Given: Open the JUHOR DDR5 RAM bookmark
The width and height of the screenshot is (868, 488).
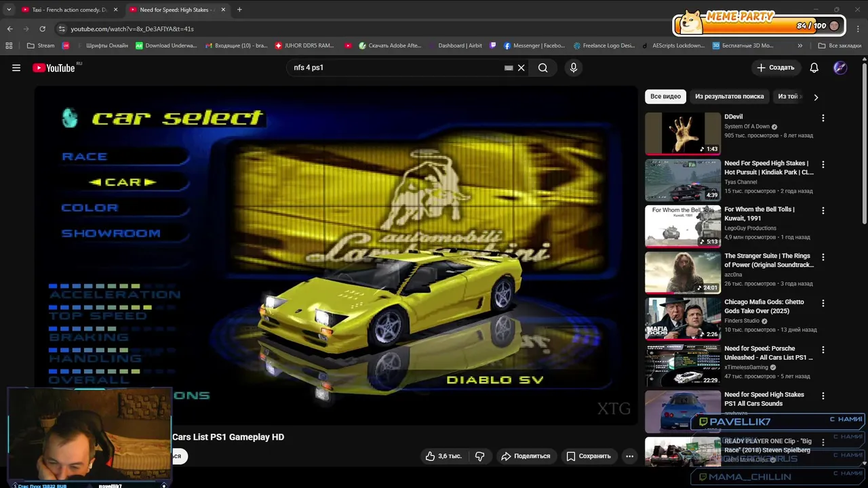Looking at the screenshot, I should pos(304,45).
